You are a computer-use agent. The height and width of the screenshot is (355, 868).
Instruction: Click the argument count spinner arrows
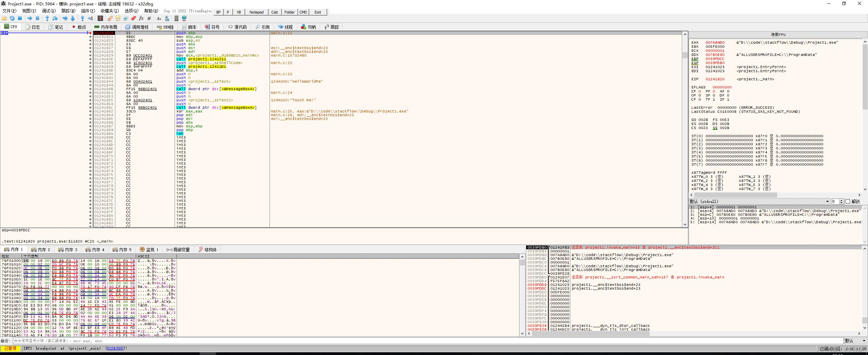[x=841, y=202]
